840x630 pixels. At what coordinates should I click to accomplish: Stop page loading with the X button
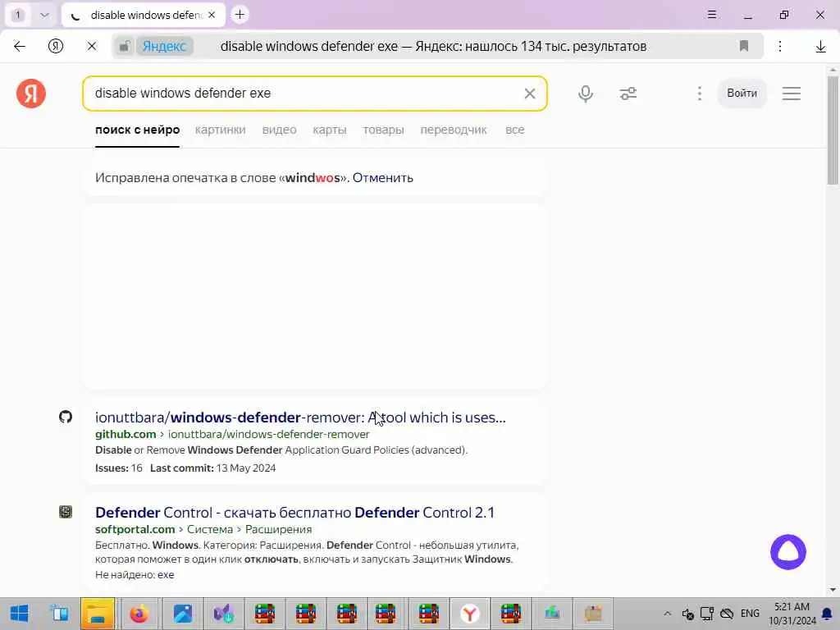(92, 47)
